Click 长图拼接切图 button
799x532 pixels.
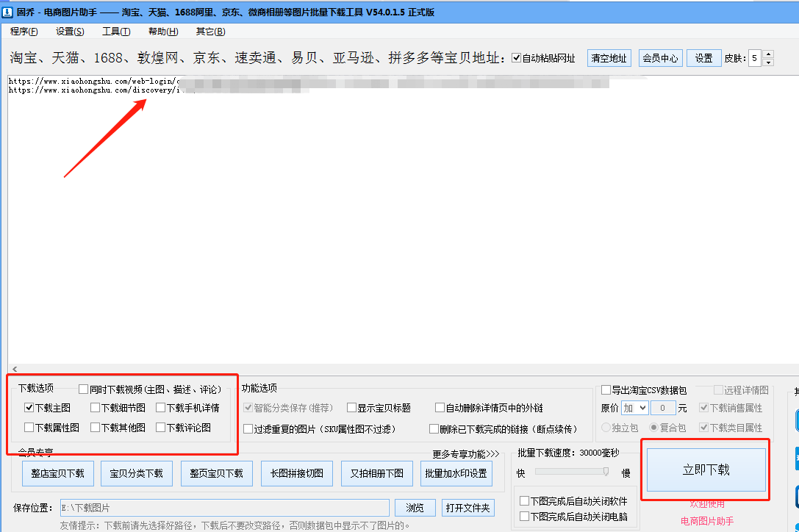[x=296, y=473]
